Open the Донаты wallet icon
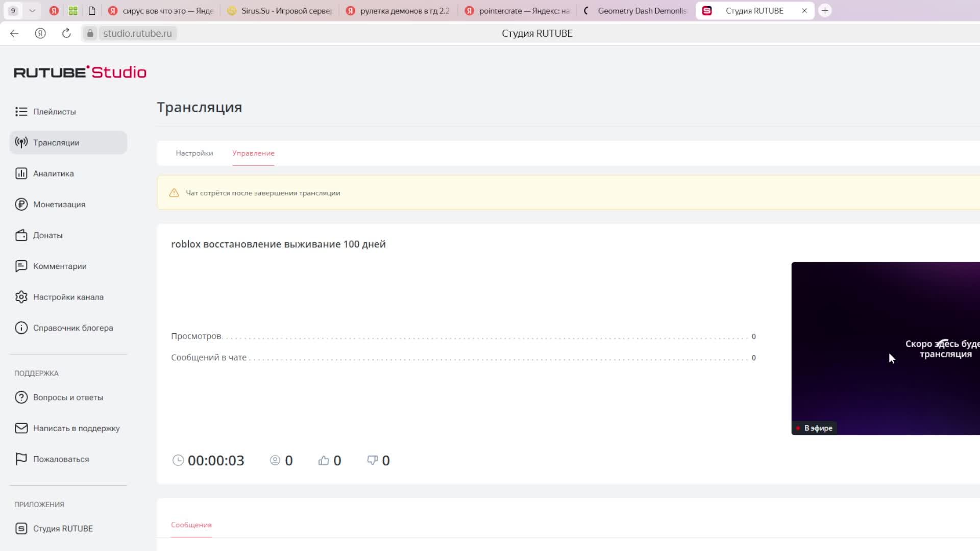 tap(21, 235)
